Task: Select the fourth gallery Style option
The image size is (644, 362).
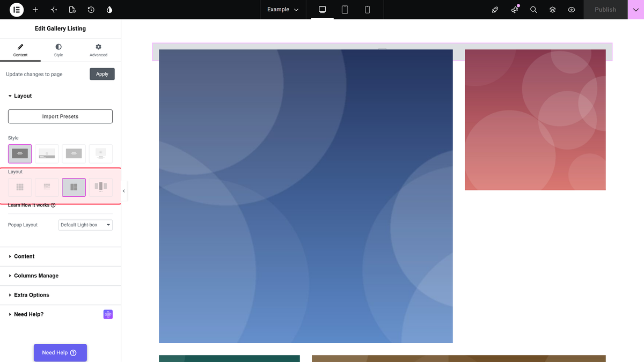Action: coord(101,154)
